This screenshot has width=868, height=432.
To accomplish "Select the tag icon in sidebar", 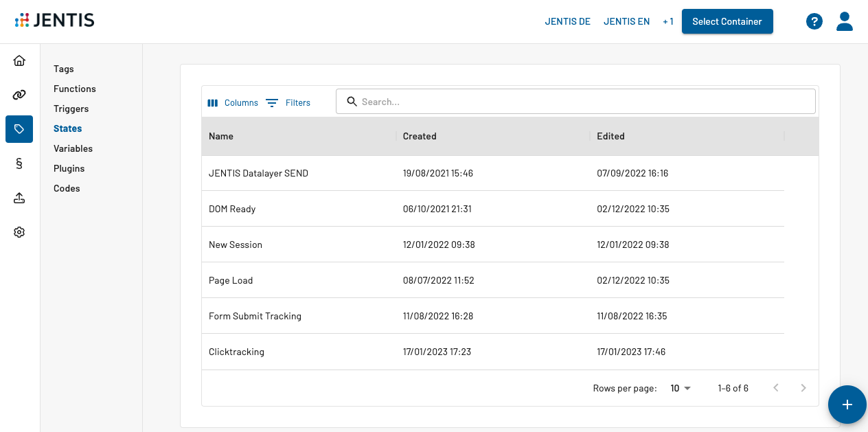I will click(19, 129).
